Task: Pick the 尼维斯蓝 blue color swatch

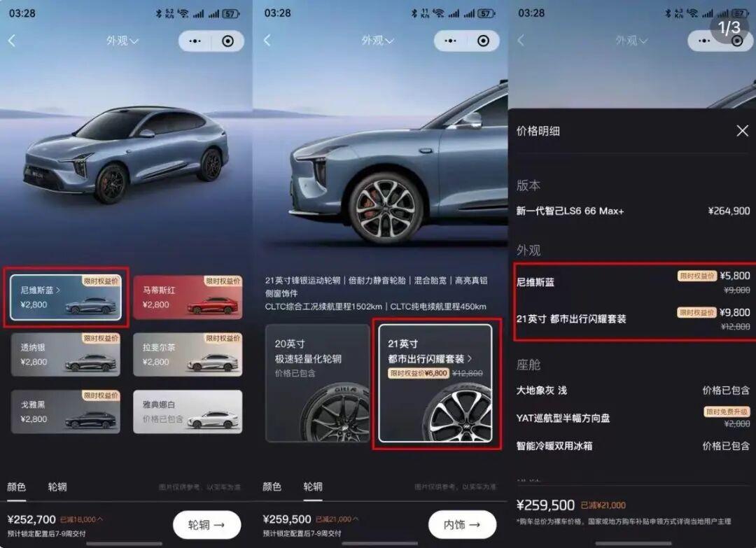Action: tap(66, 297)
